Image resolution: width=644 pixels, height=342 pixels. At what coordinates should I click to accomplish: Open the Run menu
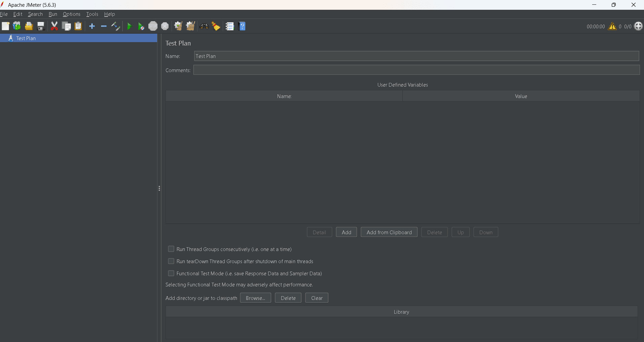52,14
